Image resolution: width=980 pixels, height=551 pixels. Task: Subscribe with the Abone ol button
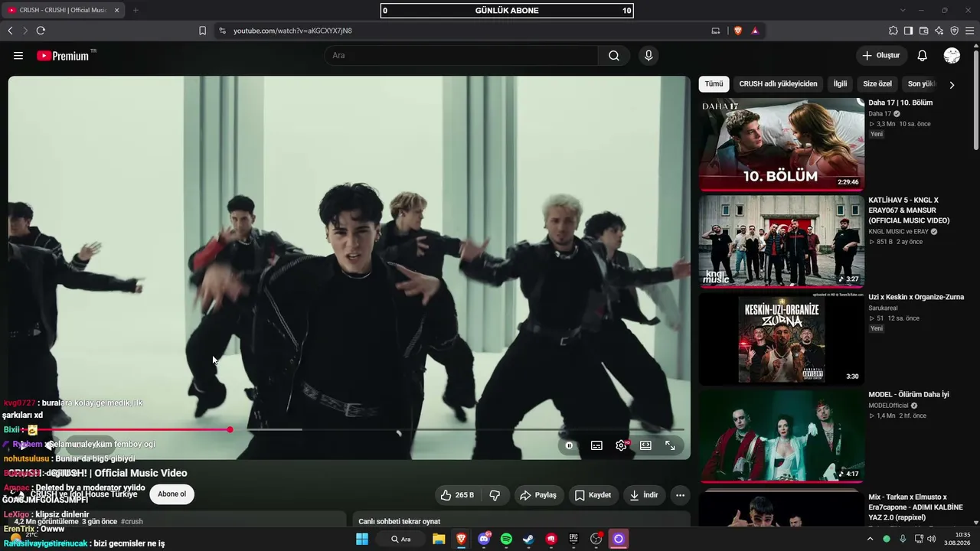coord(171,494)
